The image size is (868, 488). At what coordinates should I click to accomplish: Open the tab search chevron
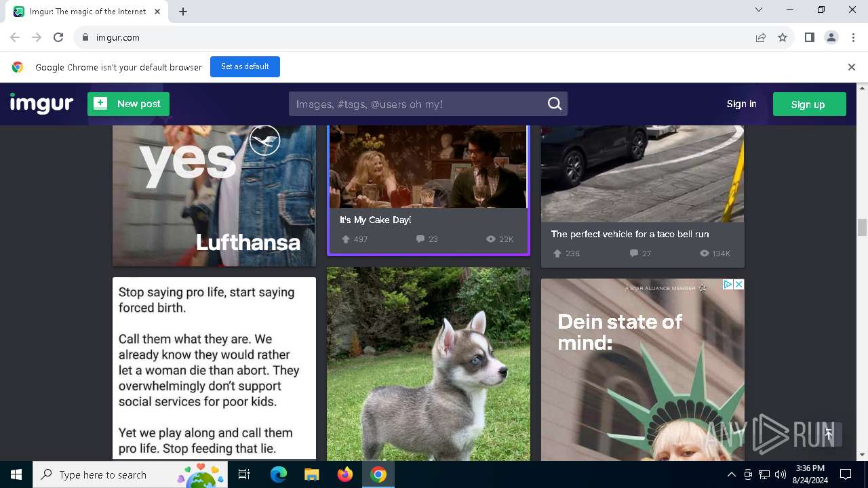tap(759, 9)
